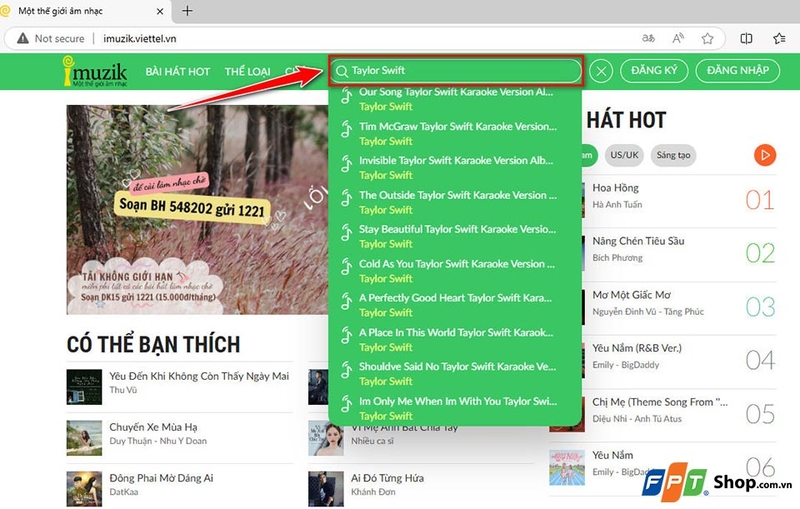
Task: Click note icon beside A Perfectly Good Heart
Action: pyautogui.click(x=346, y=301)
